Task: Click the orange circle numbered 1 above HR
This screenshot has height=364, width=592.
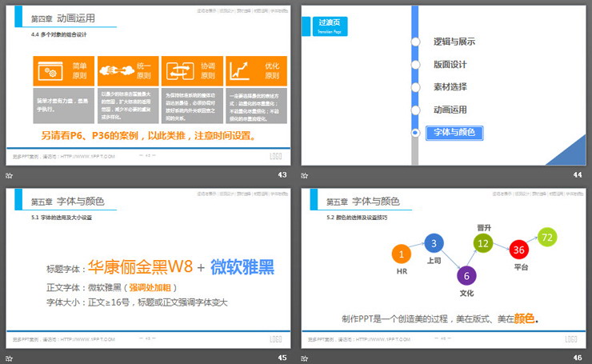Action: (402, 254)
